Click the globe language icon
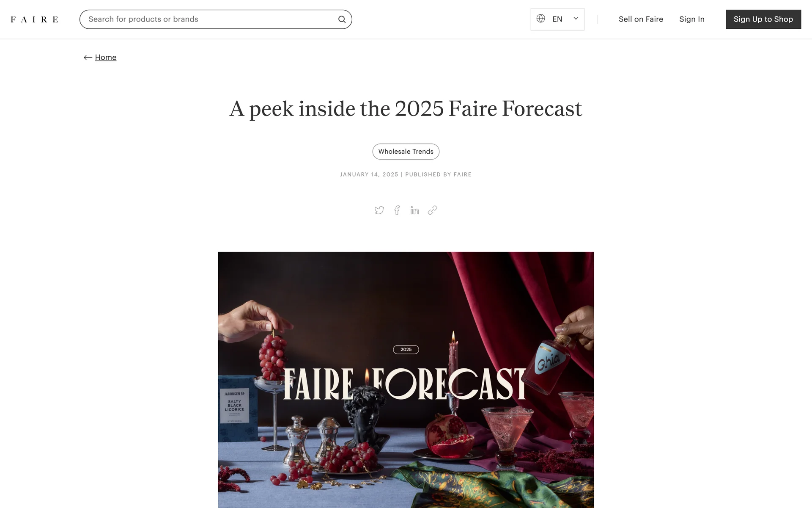The width and height of the screenshot is (812, 508). (540, 19)
